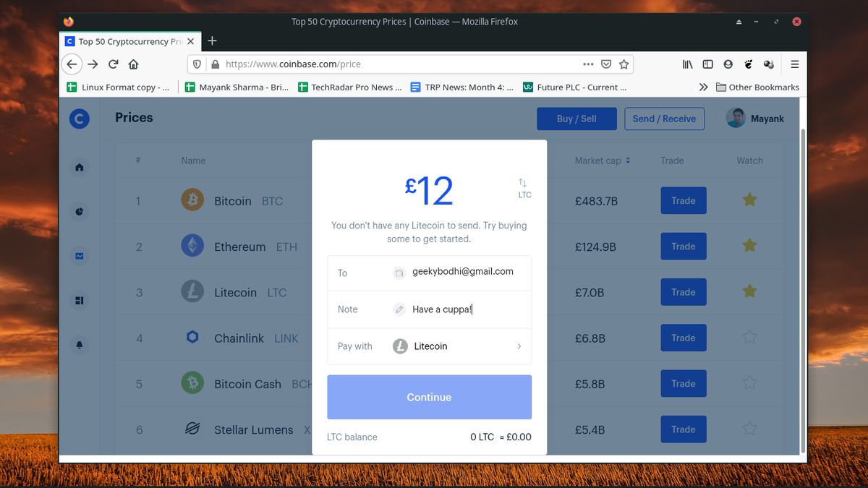
Task: Add Chainlink to watchlist via star
Action: (749, 338)
